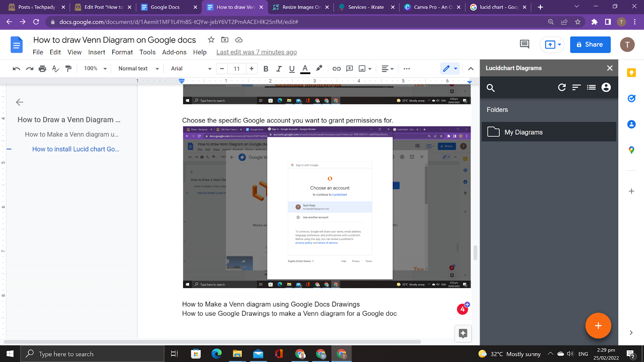Screen dimensions: 644x362
Task: Open File Explorer from the taskbar
Action: click(x=237, y=354)
